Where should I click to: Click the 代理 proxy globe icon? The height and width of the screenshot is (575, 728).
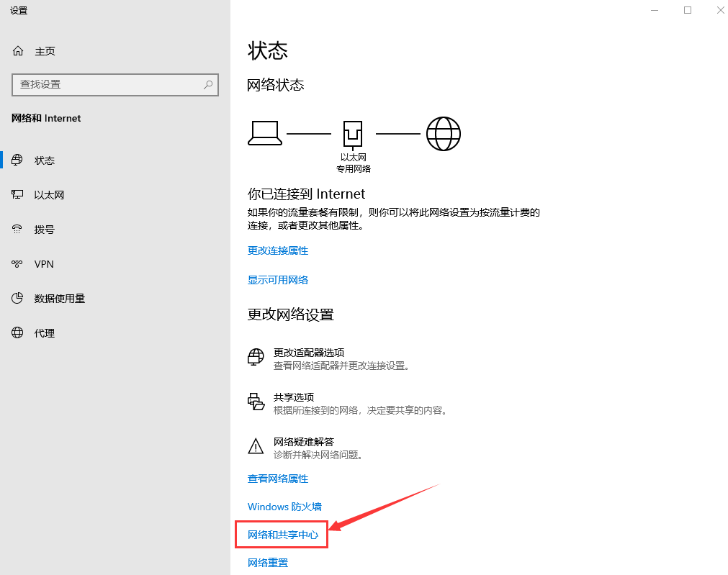coord(18,333)
